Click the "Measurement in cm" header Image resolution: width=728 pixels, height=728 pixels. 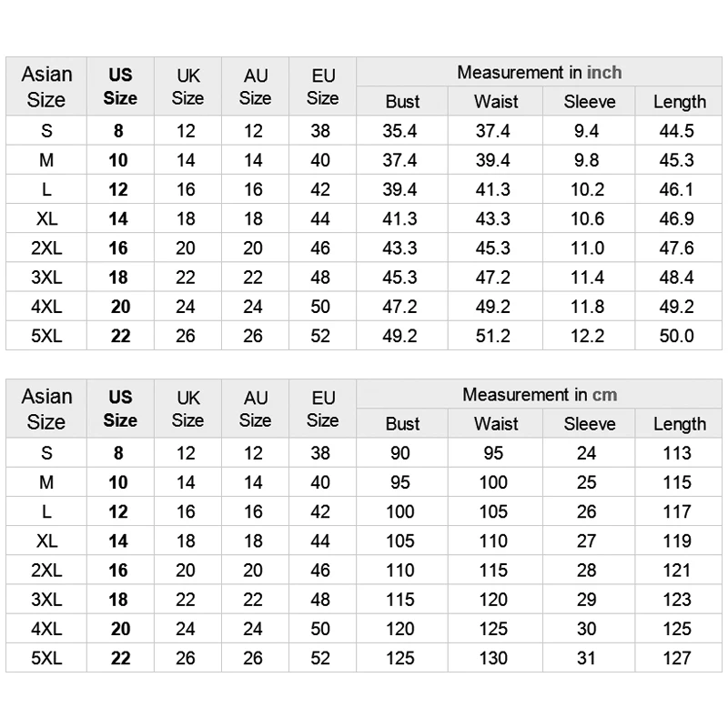539,395
